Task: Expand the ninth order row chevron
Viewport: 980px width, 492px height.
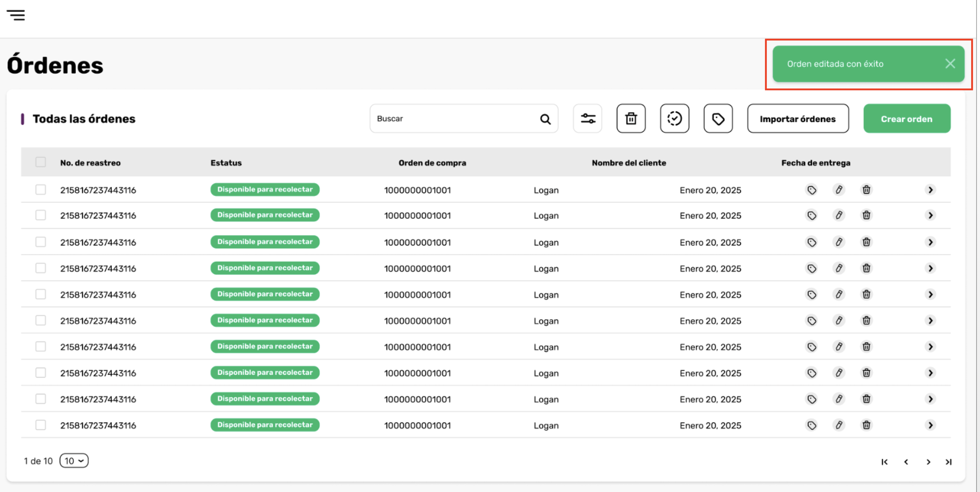Action: (x=931, y=399)
